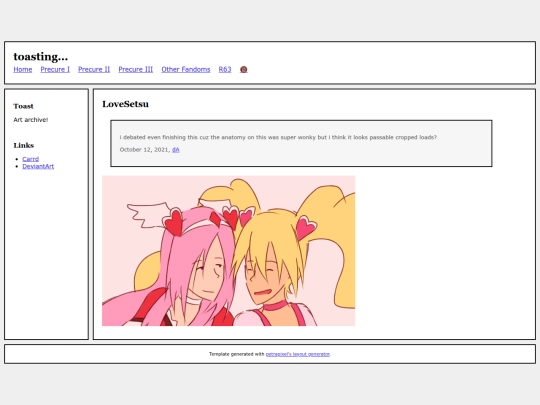Open the R63 page
This screenshot has width=540, height=405.
(225, 70)
